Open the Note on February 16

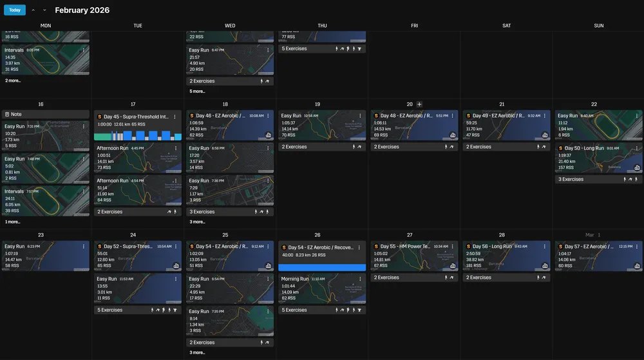click(x=46, y=114)
